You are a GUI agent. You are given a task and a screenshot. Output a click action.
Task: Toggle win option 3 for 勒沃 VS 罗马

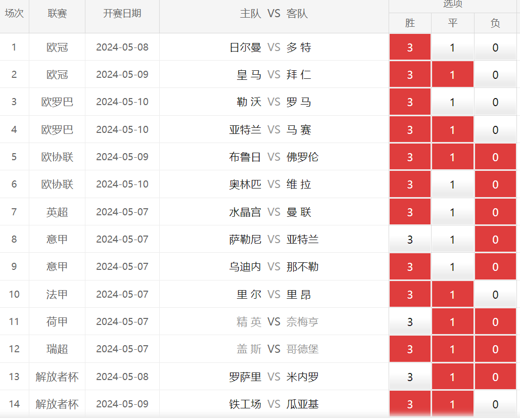410,102
